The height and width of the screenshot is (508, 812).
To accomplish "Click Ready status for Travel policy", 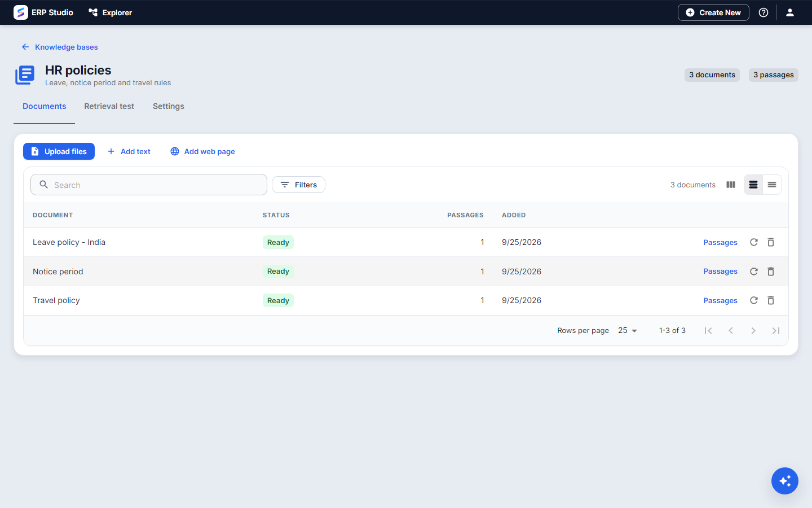I will pyautogui.click(x=278, y=300).
